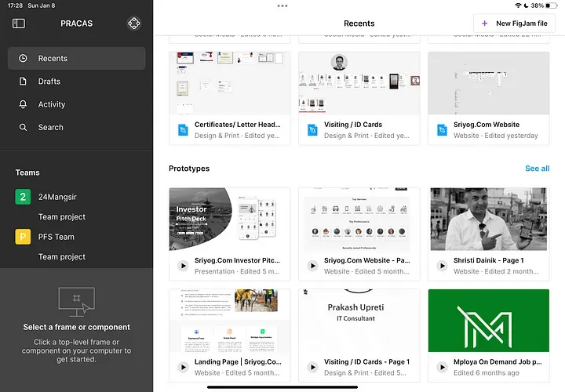Open the Recents section
Image resolution: width=565 pixels, height=392 pixels.
coord(76,58)
